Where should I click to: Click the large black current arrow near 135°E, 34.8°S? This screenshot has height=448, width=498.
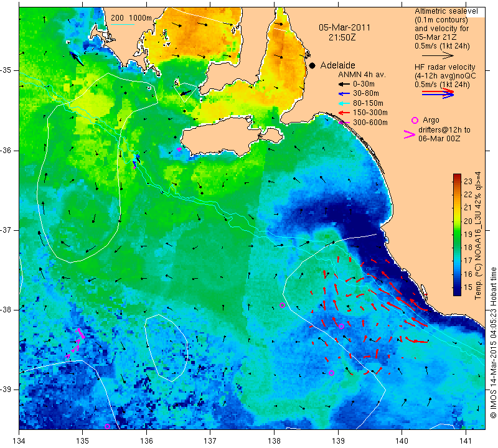click(x=76, y=58)
